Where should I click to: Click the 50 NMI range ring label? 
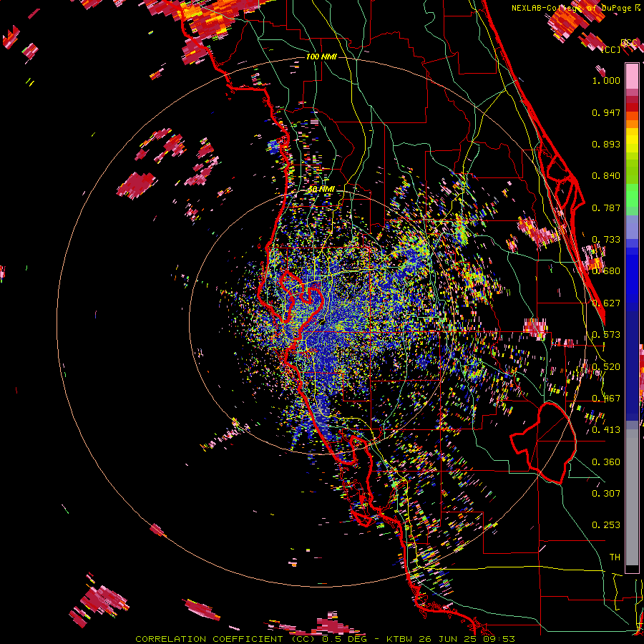(x=321, y=189)
